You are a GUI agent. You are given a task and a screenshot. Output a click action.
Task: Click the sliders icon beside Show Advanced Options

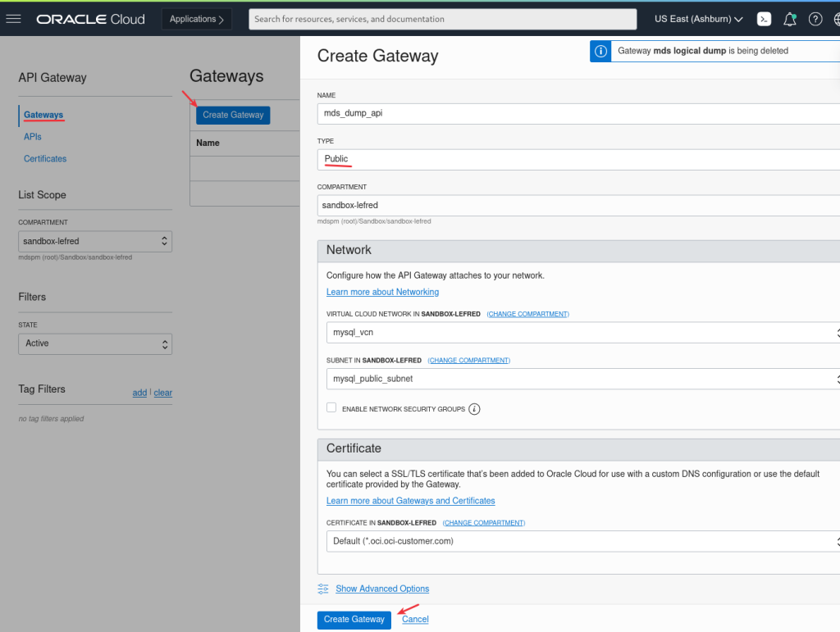point(322,589)
